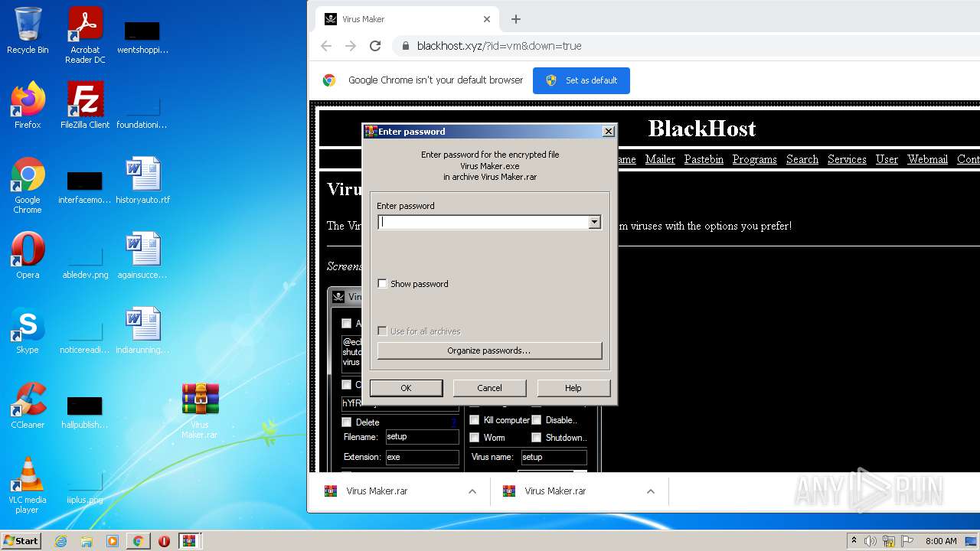Open Windows Explorer folder in taskbar
The width and height of the screenshot is (980, 551).
[x=87, y=541]
